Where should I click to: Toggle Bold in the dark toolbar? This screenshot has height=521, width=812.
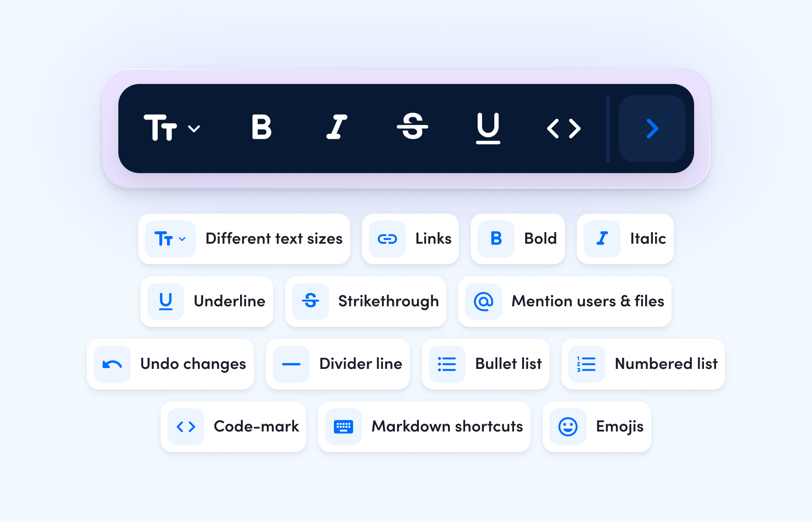[x=262, y=127]
